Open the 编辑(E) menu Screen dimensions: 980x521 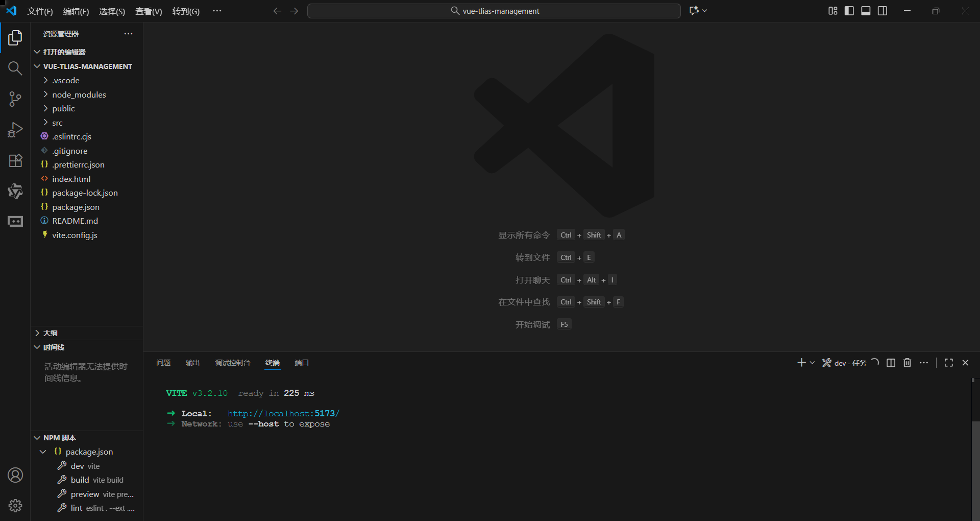tap(76, 11)
